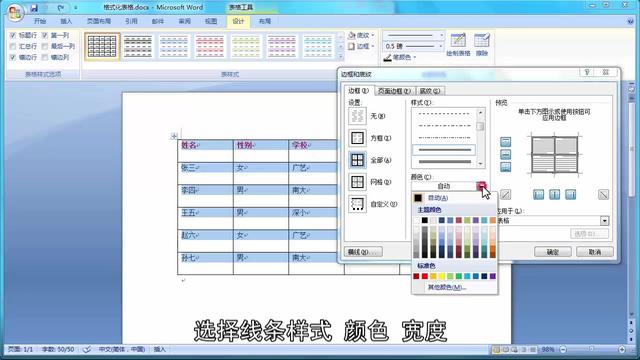This screenshot has width=640, height=360.
Task: Open the 应用于 apply-to dropdown showing 表格
Action: [x=604, y=221]
